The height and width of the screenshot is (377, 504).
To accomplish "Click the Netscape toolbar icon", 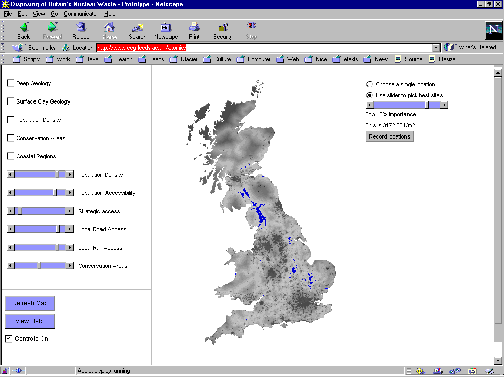I will pos(166,27).
